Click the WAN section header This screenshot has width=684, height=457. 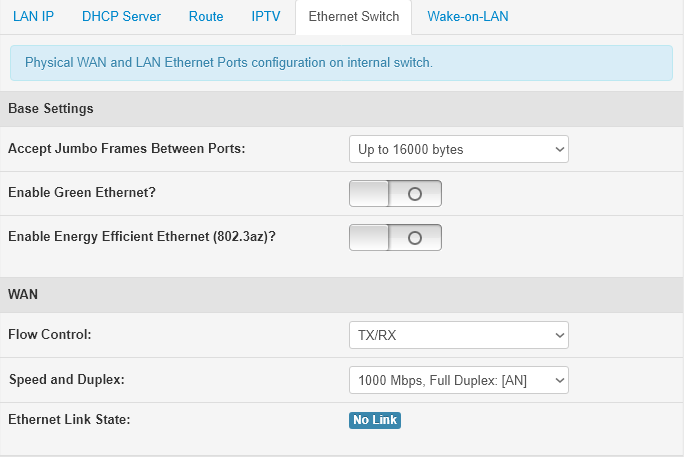tap(23, 295)
